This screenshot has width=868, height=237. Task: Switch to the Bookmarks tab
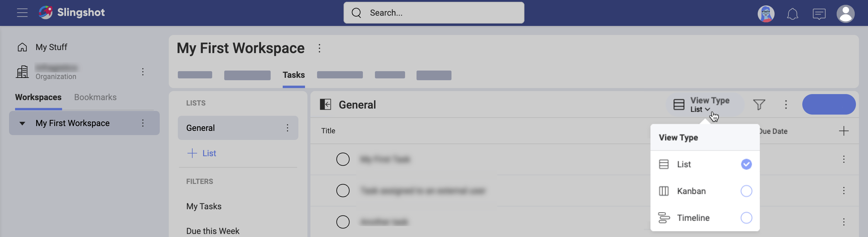(x=95, y=97)
